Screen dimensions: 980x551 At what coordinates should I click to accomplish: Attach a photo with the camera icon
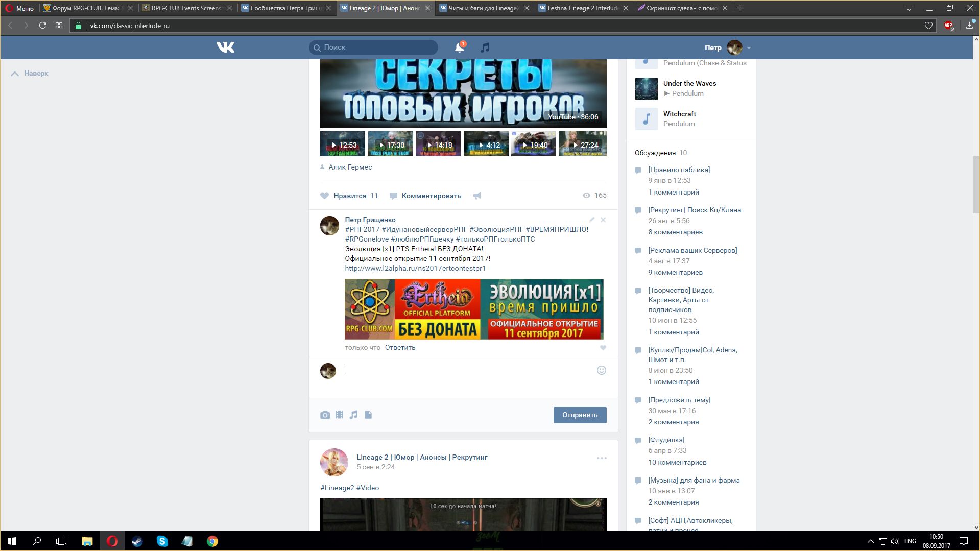point(325,415)
